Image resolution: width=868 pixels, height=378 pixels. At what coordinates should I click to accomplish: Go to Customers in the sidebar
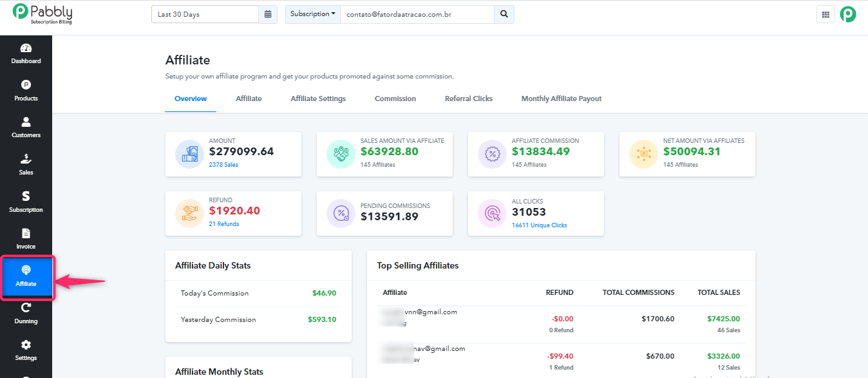pyautogui.click(x=26, y=128)
